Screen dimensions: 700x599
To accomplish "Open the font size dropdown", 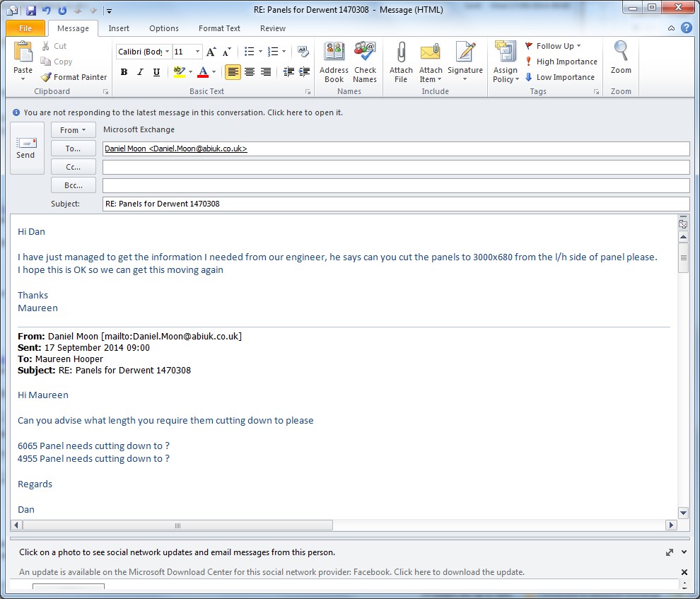I will click(x=197, y=52).
